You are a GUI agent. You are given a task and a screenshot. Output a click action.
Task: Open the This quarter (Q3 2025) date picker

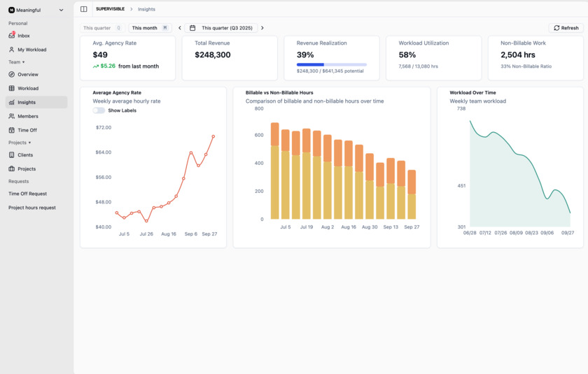pos(221,28)
